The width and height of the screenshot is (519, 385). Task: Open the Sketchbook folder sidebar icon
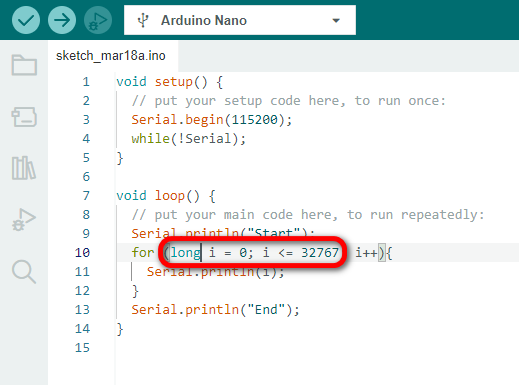pos(24,65)
